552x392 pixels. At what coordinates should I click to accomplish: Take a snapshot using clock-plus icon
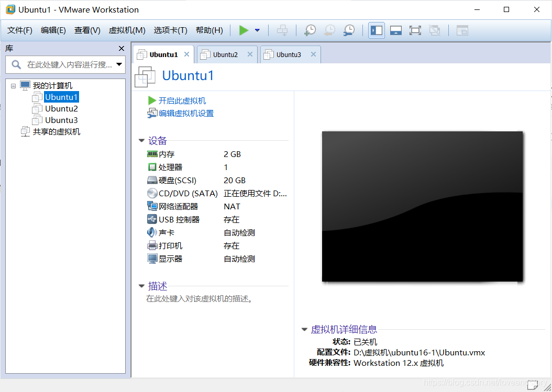click(x=310, y=30)
